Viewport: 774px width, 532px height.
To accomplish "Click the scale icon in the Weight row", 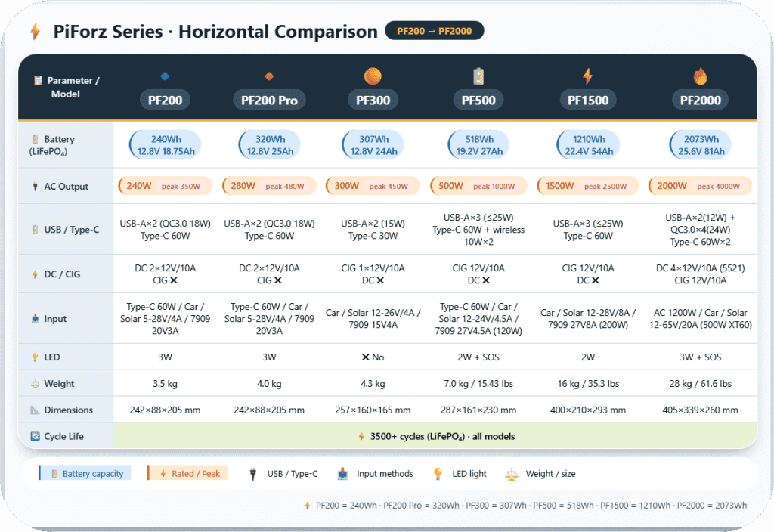I will pos(35,384).
